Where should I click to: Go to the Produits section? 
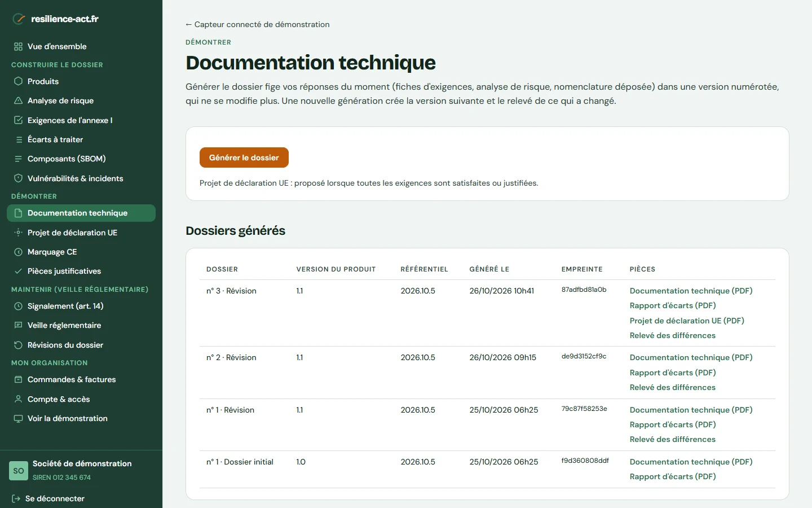click(81, 81)
